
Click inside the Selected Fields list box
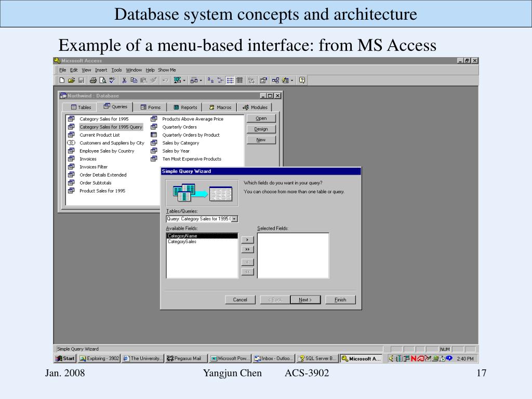pyautogui.click(x=293, y=256)
